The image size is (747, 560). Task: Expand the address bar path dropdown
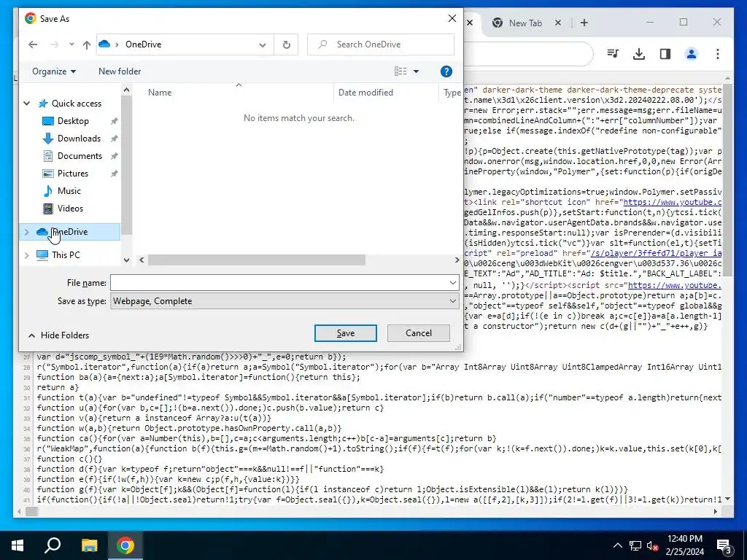(263, 44)
